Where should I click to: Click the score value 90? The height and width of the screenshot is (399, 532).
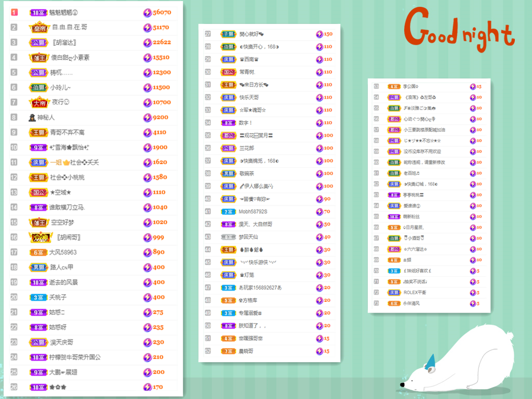(x=327, y=199)
